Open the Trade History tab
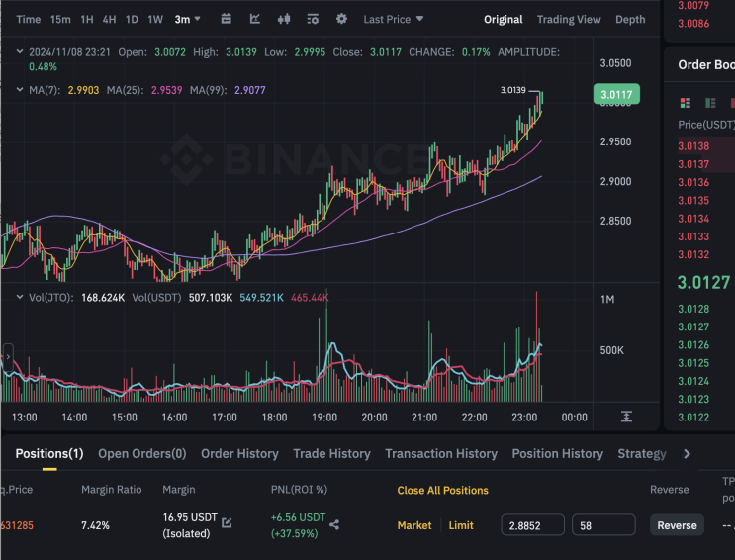This screenshot has height=560, width=735. tap(331, 453)
